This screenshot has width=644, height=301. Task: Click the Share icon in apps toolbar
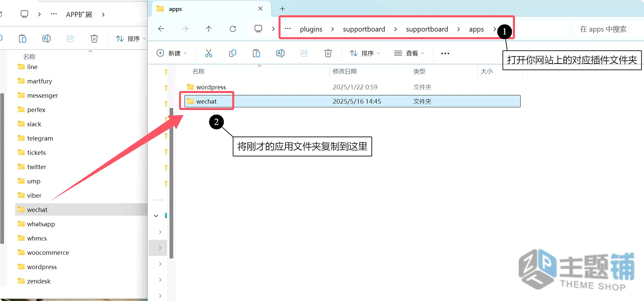tap(304, 53)
